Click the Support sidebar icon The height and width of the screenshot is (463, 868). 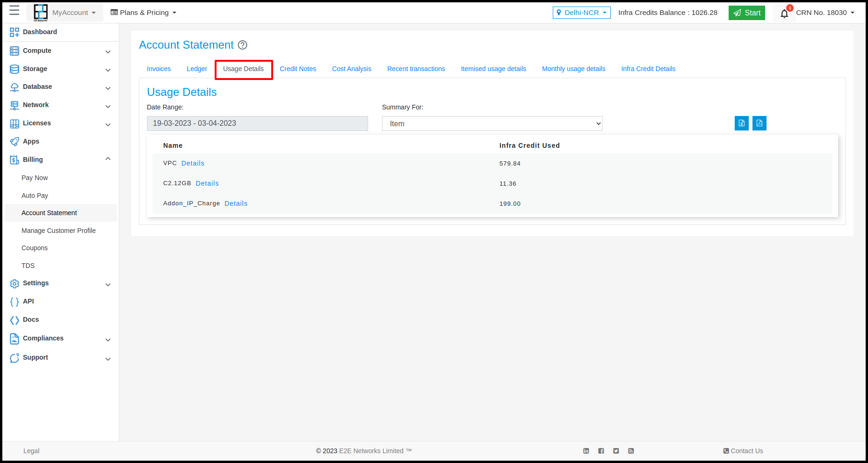pos(14,358)
